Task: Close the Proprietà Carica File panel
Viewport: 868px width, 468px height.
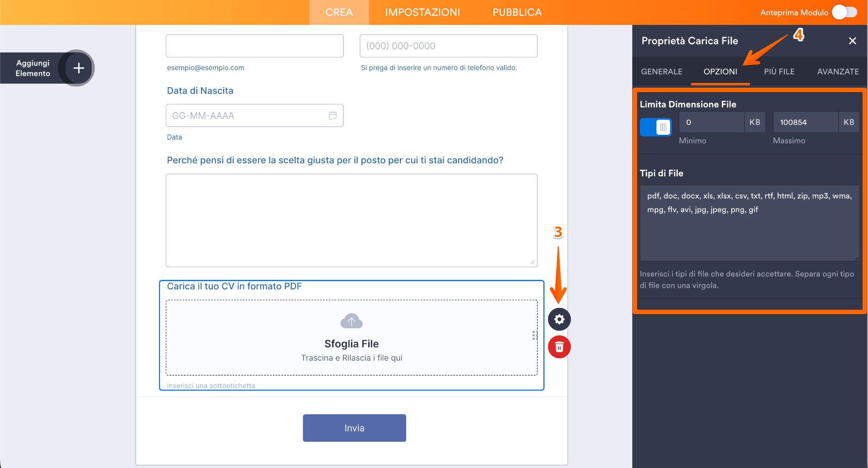Action: (x=852, y=41)
